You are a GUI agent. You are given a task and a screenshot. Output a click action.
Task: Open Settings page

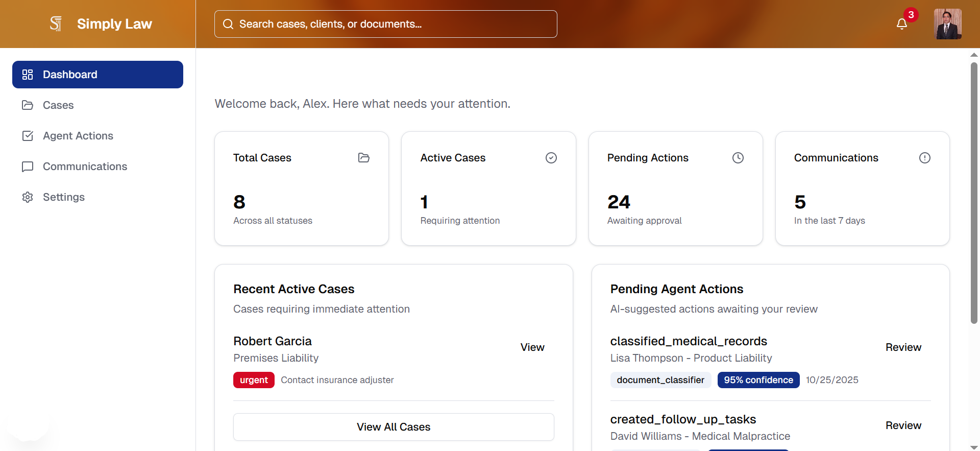click(x=97, y=197)
